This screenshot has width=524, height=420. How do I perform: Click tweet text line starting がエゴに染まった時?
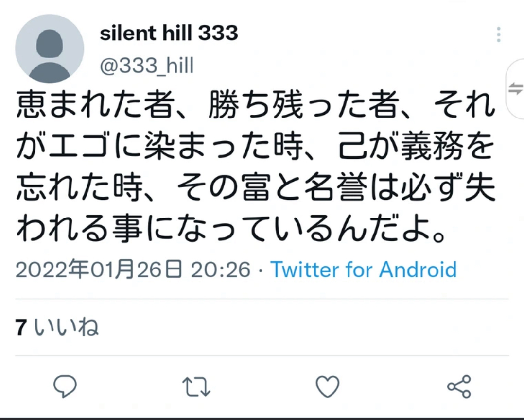pyautogui.click(x=255, y=146)
